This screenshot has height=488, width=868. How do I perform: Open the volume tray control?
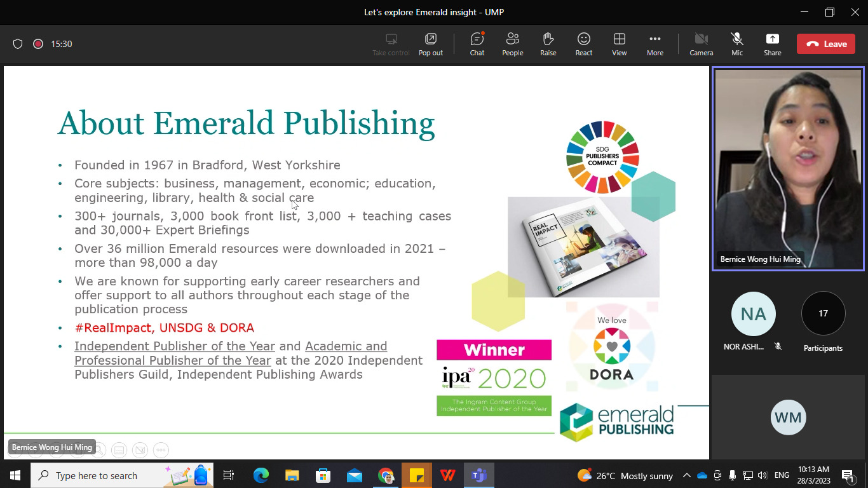[763, 475]
